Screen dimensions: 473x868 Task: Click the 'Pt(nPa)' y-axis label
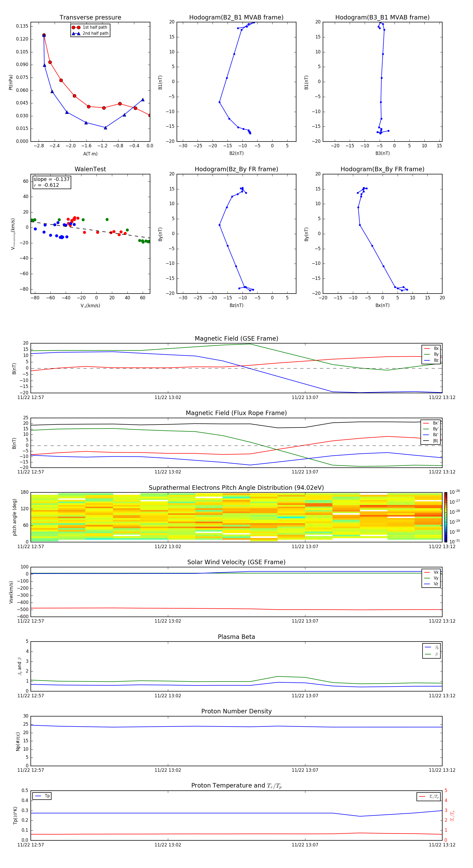pyautogui.click(x=11, y=82)
